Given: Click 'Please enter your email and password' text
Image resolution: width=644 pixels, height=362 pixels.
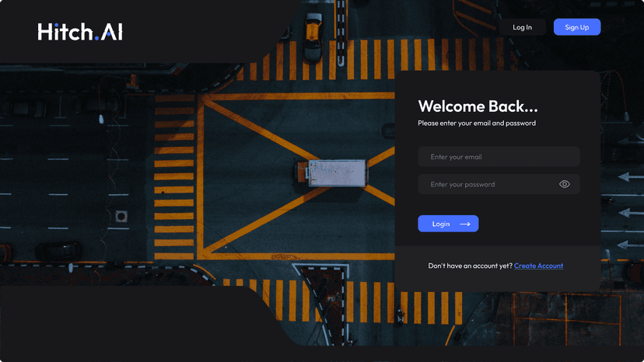Looking at the screenshot, I should point(477,124).
